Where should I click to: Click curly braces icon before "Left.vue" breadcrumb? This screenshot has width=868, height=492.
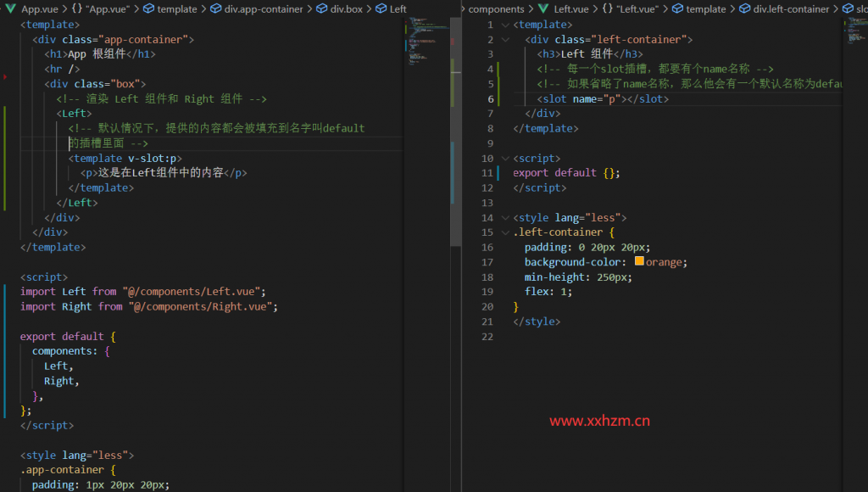click(x=609, y=8)
